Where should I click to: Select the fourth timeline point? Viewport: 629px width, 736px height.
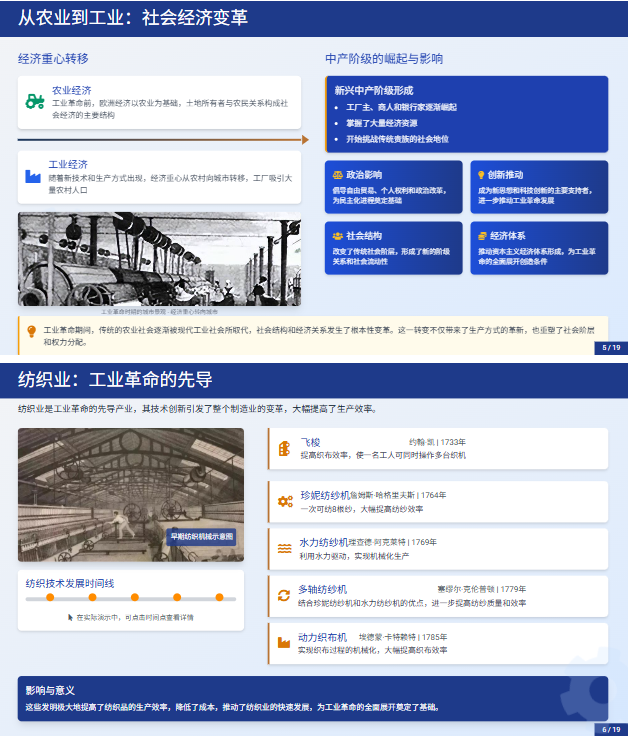pos(177,597)
